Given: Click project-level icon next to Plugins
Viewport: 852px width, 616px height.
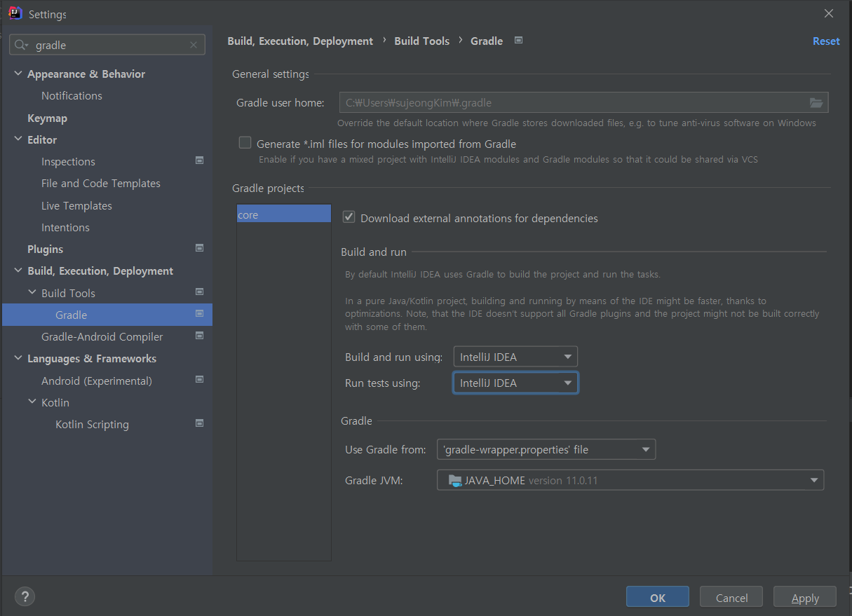Looking at the screenshot, I should pos(200,248).
